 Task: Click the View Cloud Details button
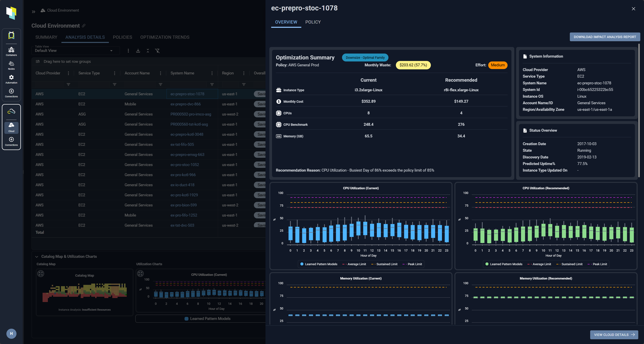pos(614,335)
